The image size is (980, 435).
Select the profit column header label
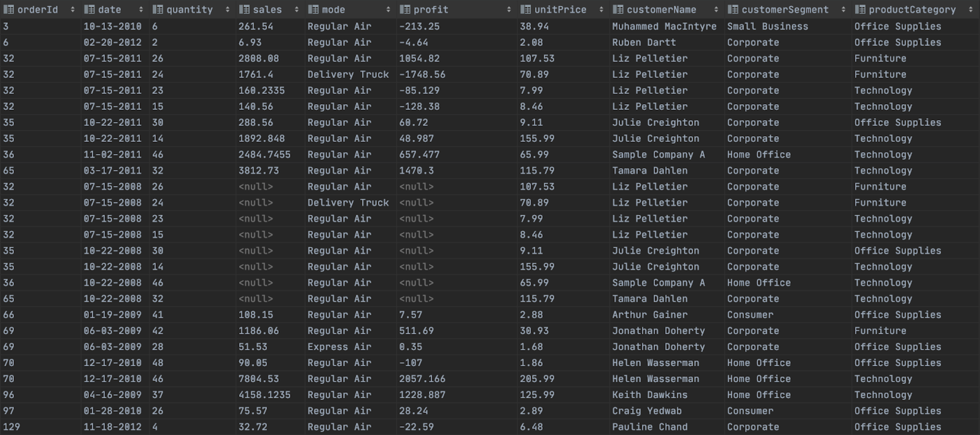pos(431,10)
